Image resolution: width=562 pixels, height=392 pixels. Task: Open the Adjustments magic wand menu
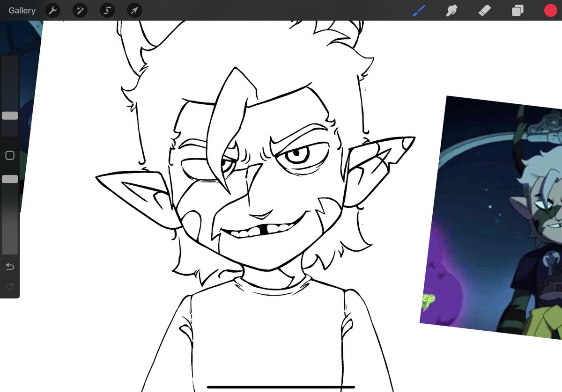(x=80, y=10)
